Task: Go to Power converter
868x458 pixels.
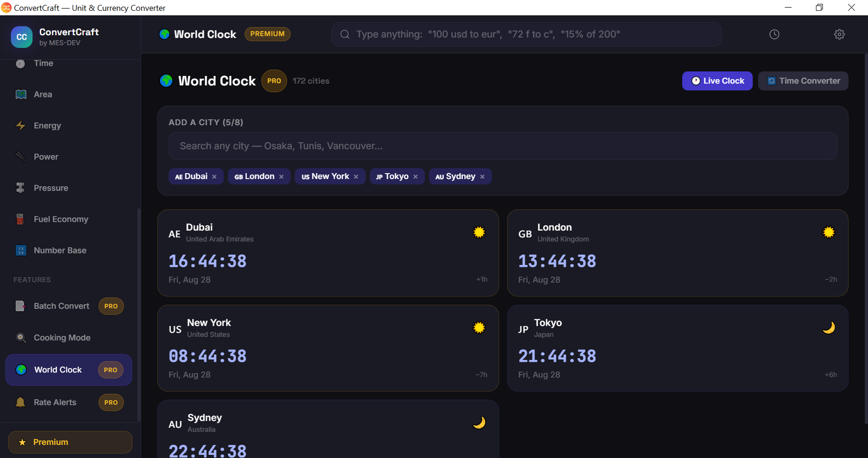Action: pos(68,157)
